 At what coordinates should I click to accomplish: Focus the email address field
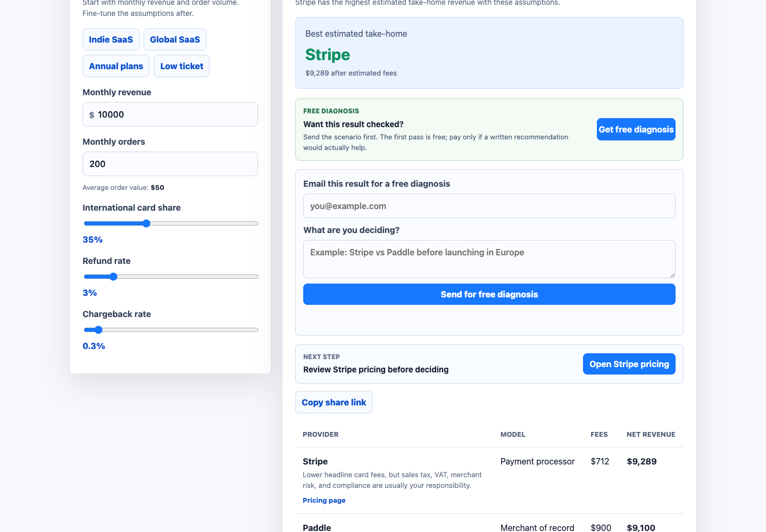[x=489, y=206]
